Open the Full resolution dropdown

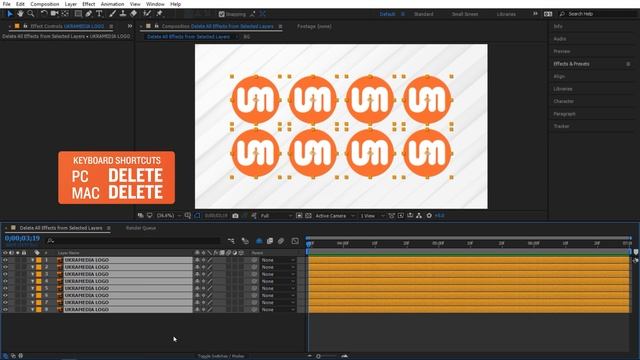276,216
